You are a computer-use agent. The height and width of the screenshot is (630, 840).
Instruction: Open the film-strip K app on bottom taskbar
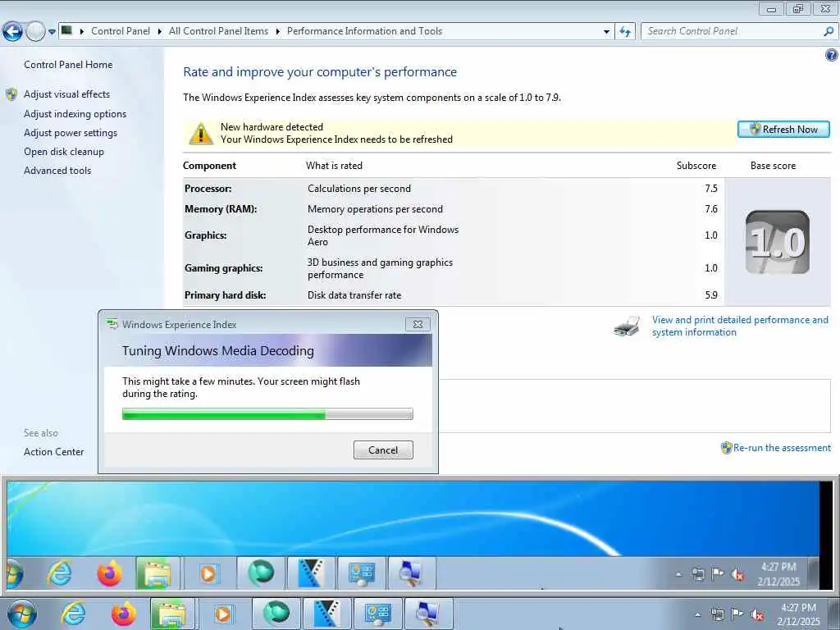click(326, 614)
